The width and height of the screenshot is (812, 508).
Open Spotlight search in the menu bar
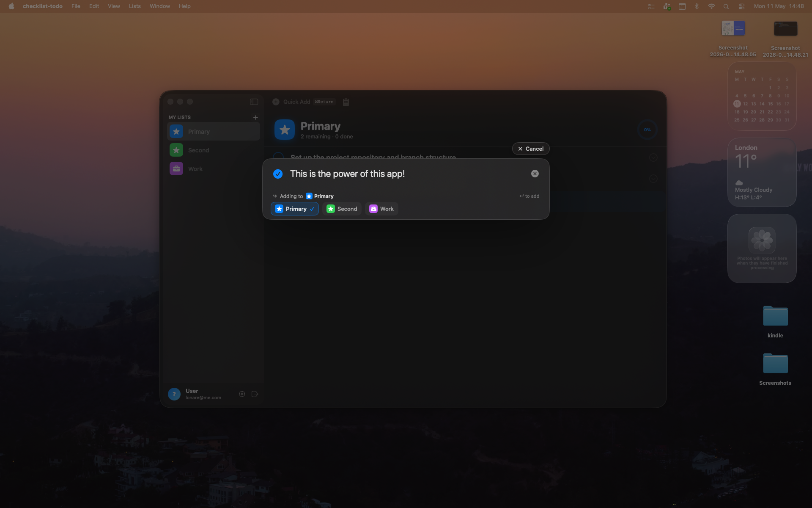tap(726, 6)
